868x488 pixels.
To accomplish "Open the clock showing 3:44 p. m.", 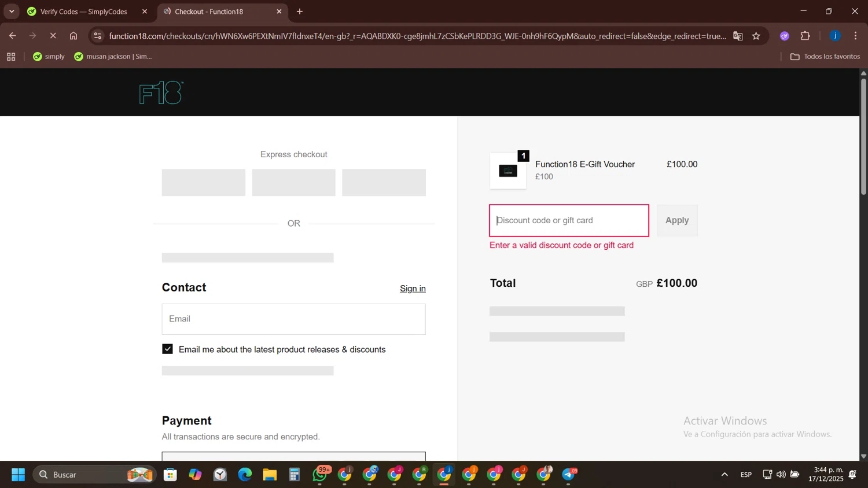I will point(826,474).
